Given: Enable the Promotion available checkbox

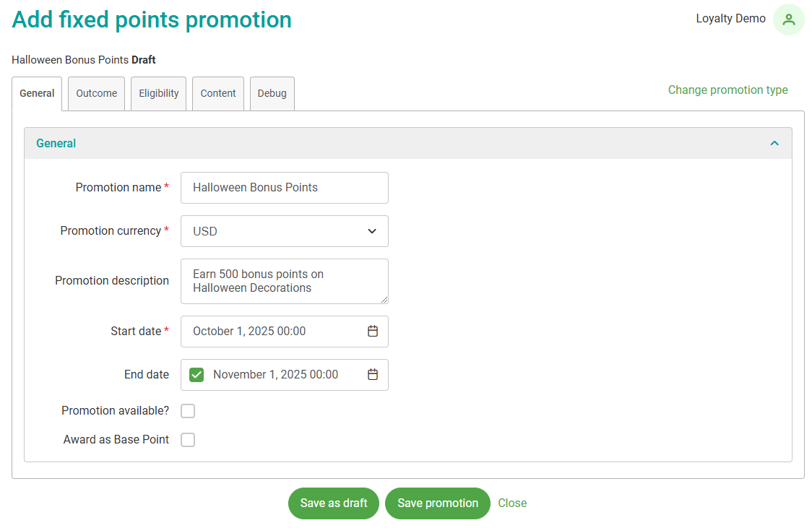Looking at the screenshot, I should (x=188, y=411).
